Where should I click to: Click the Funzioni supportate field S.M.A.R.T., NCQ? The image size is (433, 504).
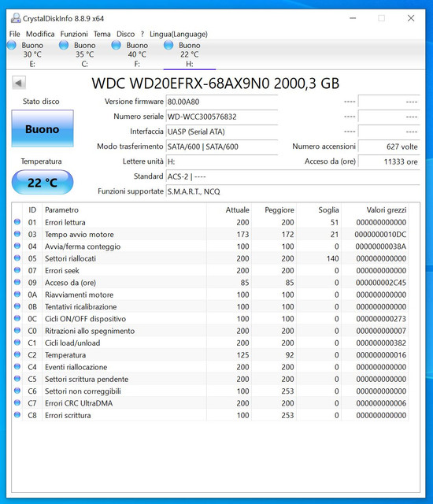tap(293, 191)
